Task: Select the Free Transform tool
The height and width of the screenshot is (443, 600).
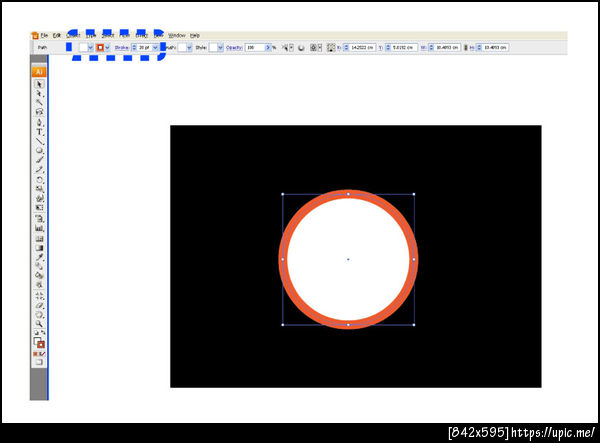Action: (39, 208)
